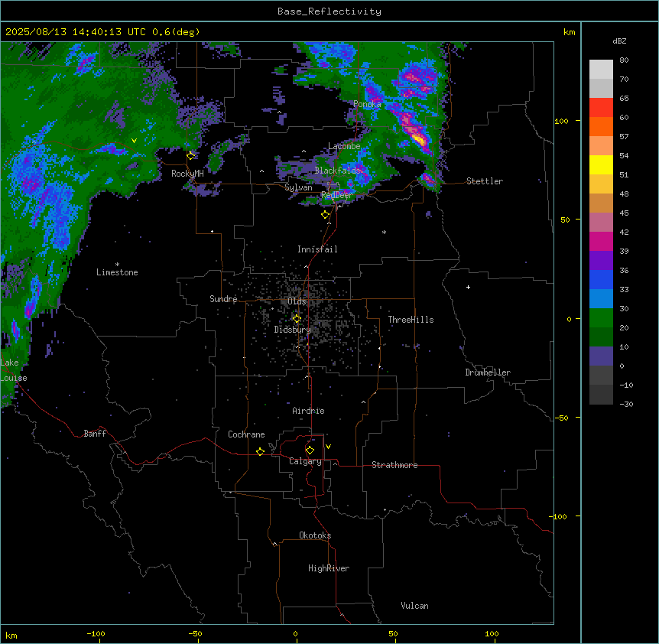Click the 65 dBZ red swatch

[601, 108]
